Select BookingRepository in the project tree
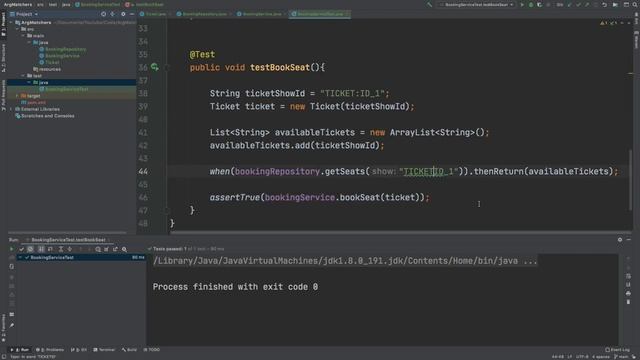640x360 pixels. tap(62, 49)
